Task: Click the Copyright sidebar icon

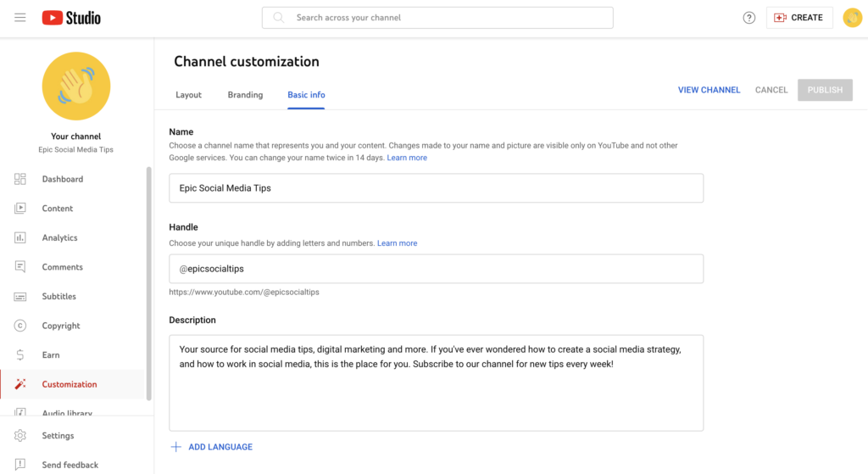Action: click(20, 326)
